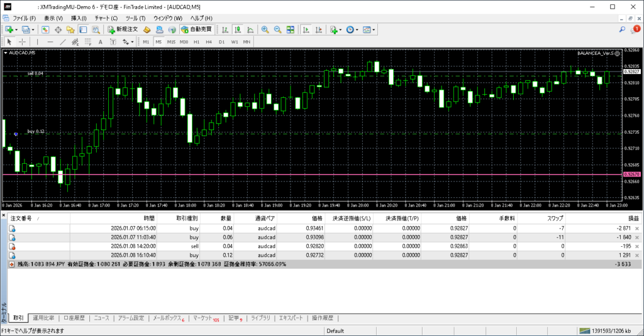
Task: Select the crosshair cursor tool
Action: click(23, 42)
